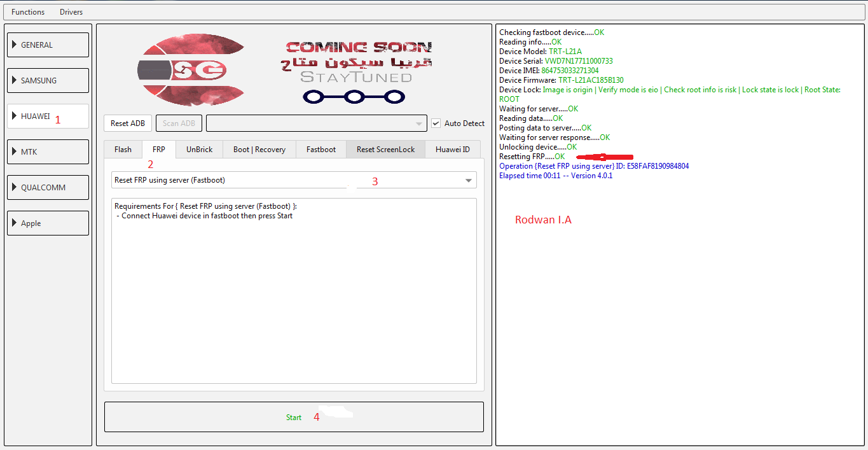
Task: Switch to the Fastboot tab
Action: click(321, 150)
